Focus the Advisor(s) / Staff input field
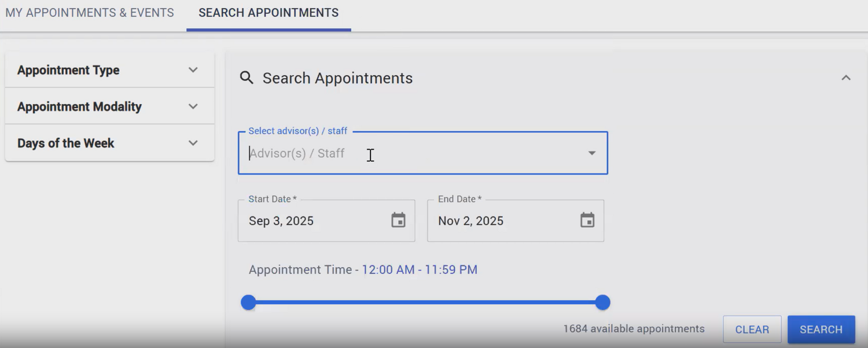The image size is (868, 348). pos(405,153)
